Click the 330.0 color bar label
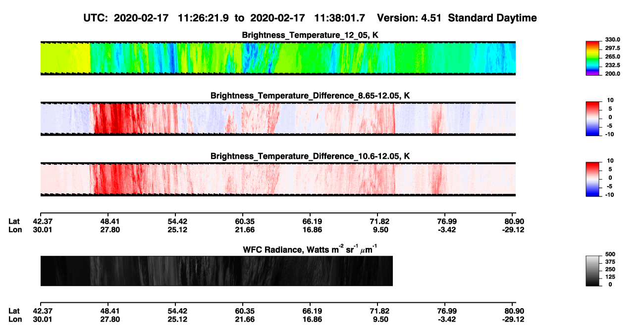The image size is (644, 330). point(612,40)
